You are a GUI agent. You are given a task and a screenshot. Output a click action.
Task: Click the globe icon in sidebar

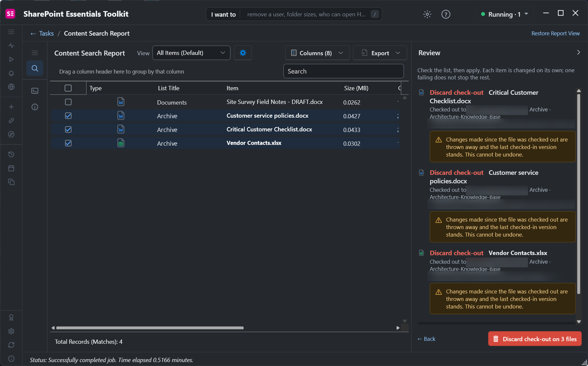11,87
